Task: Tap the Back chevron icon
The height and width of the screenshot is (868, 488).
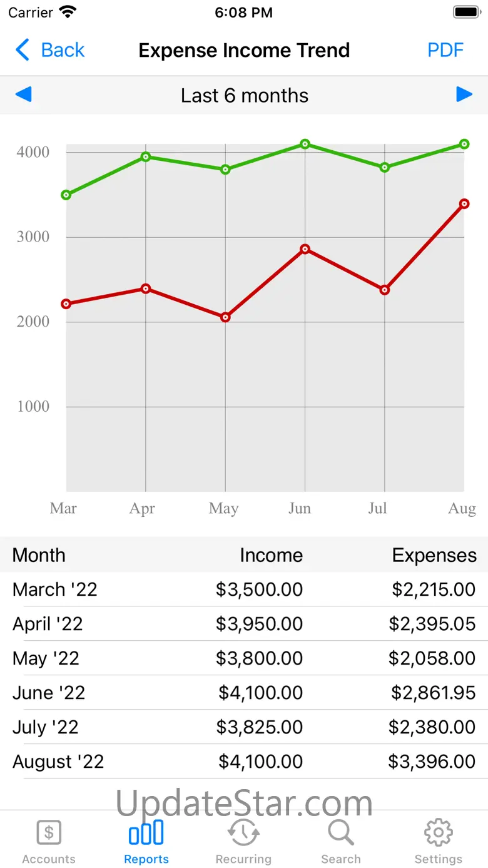Action: [23, 50]
